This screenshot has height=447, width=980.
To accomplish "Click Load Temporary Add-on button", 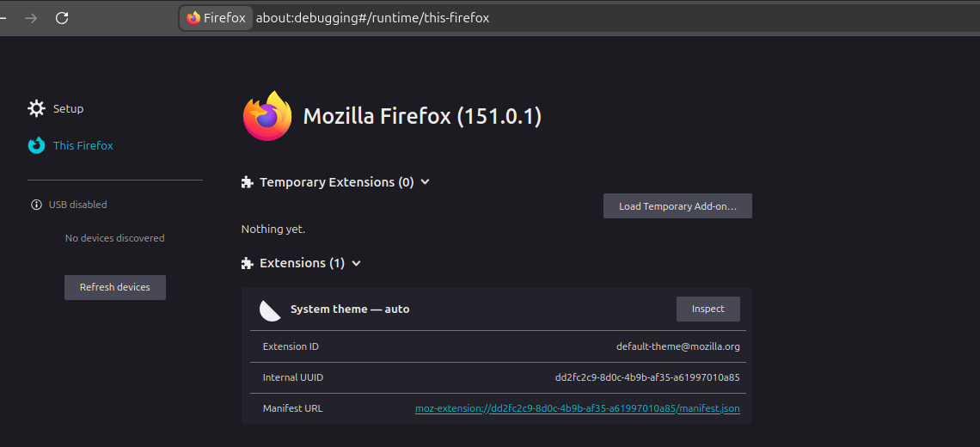I will 677,205.
